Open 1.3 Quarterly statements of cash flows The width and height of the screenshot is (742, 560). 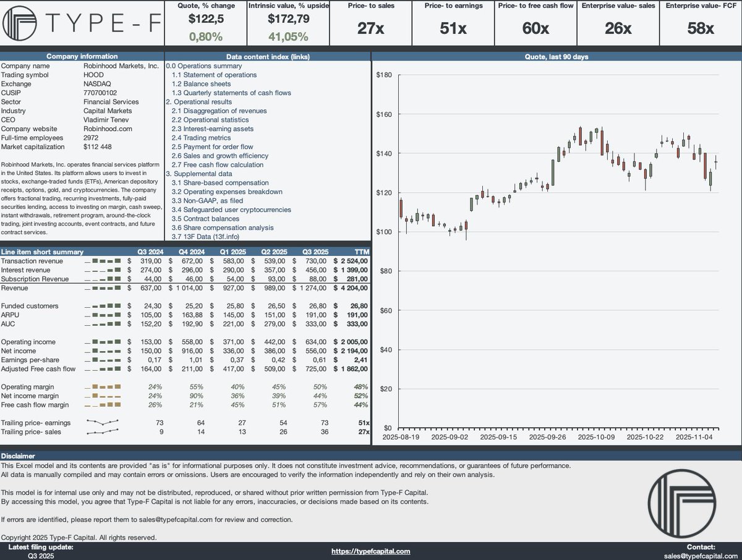tap(231, 93)
